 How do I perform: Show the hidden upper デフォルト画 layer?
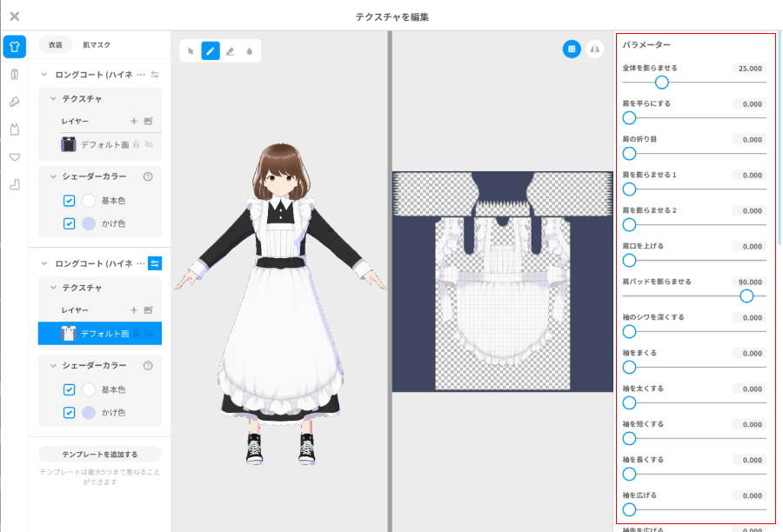coord(149,144)
